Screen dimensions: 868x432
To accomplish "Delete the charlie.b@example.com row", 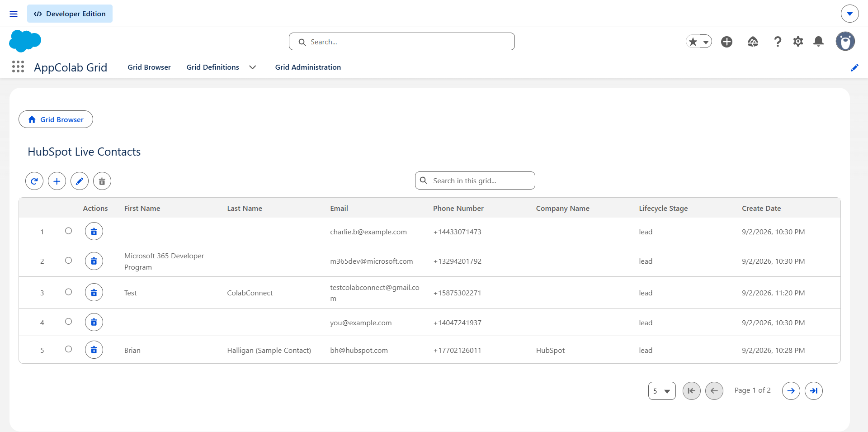I will 94,232.
